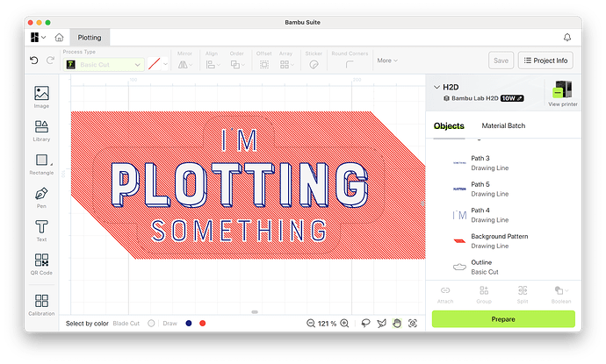Zoom in with magnifier plus icon

pos(344,324)
